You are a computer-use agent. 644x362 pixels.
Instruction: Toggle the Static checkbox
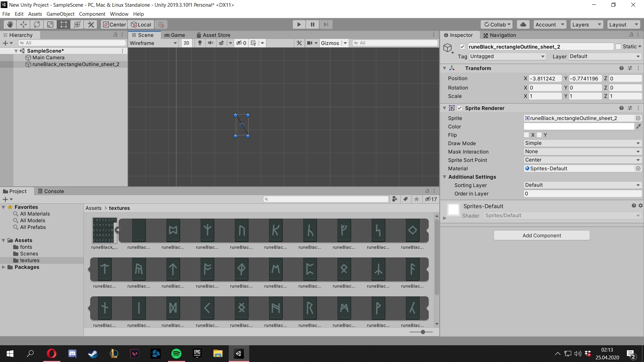[619, 47]
